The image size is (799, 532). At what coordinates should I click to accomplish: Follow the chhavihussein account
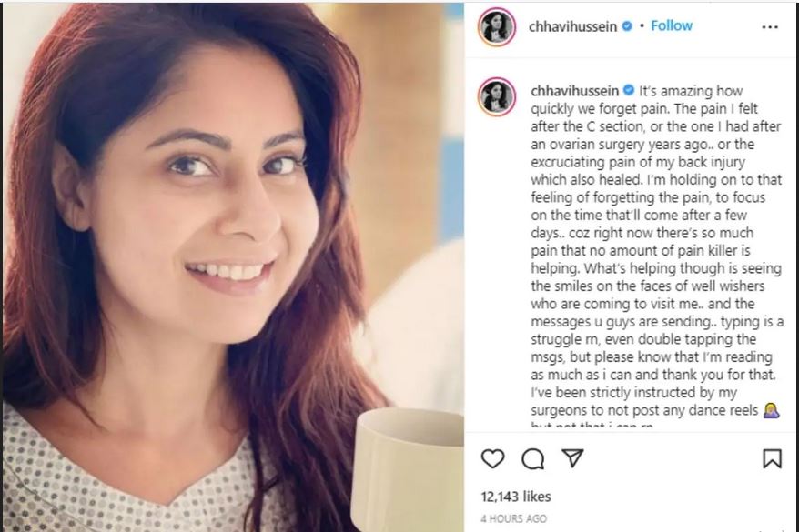(672, 25)
